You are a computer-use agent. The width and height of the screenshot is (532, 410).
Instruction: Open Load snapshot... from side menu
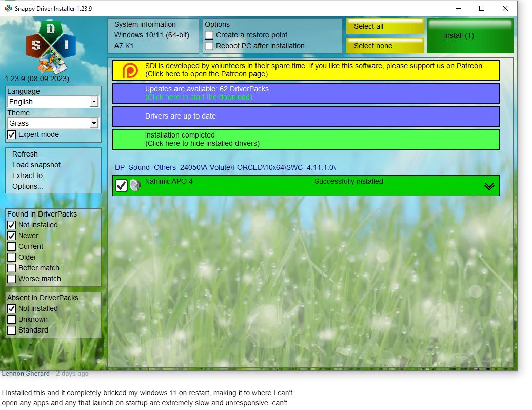tap(40, 165)
